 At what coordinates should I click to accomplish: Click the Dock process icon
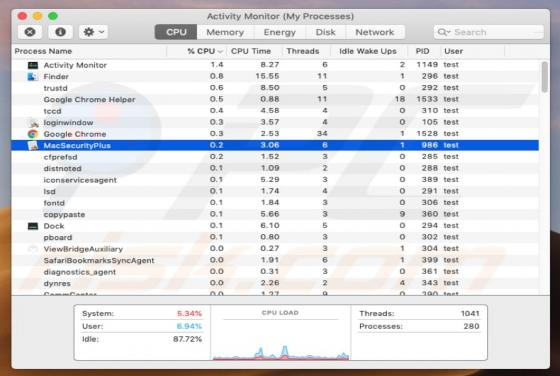click(x=33, y=226)
